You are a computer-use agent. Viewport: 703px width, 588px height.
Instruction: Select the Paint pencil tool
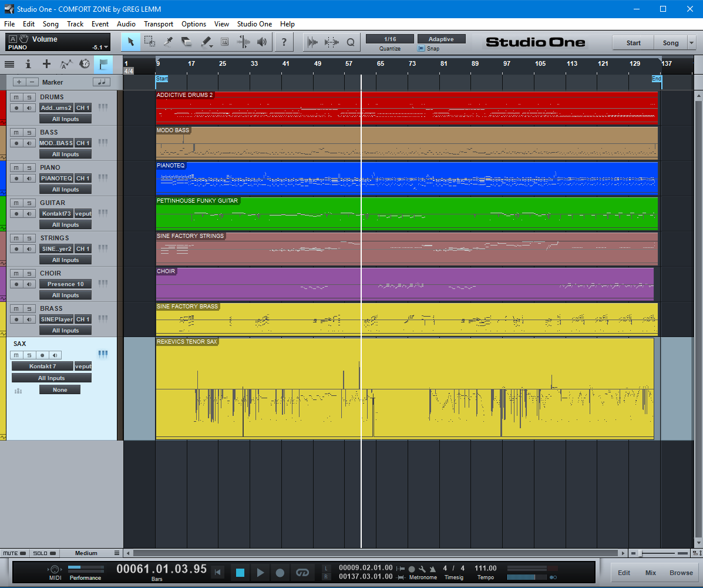(x=206, y=42)
